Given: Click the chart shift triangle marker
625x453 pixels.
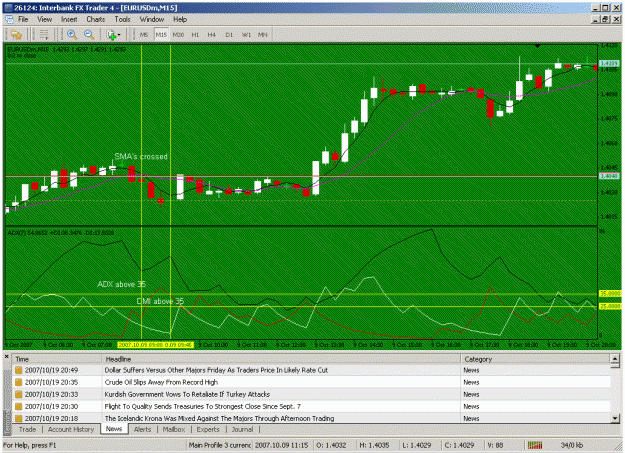Looking at the screenshot, I should (537, 47).
